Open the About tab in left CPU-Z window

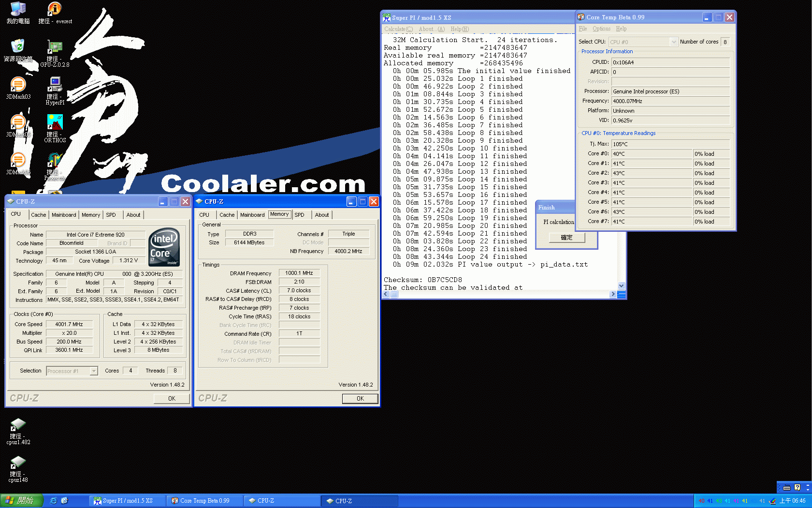click(133, 215)
